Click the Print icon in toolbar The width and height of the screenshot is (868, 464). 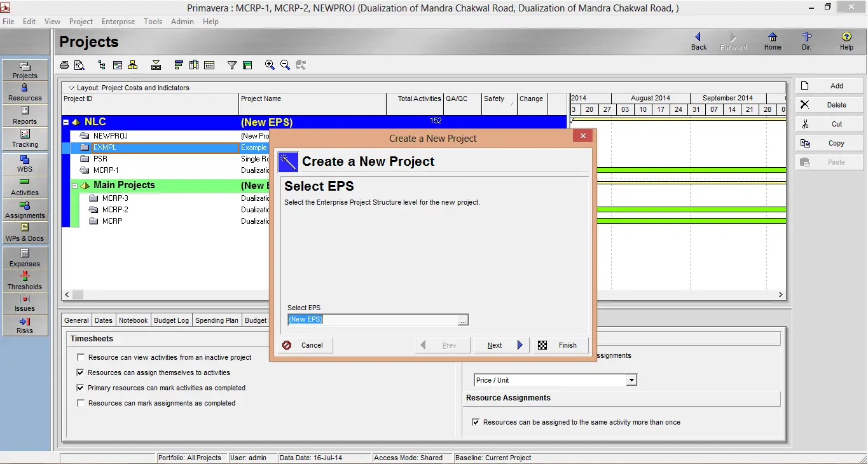[64, 65]
